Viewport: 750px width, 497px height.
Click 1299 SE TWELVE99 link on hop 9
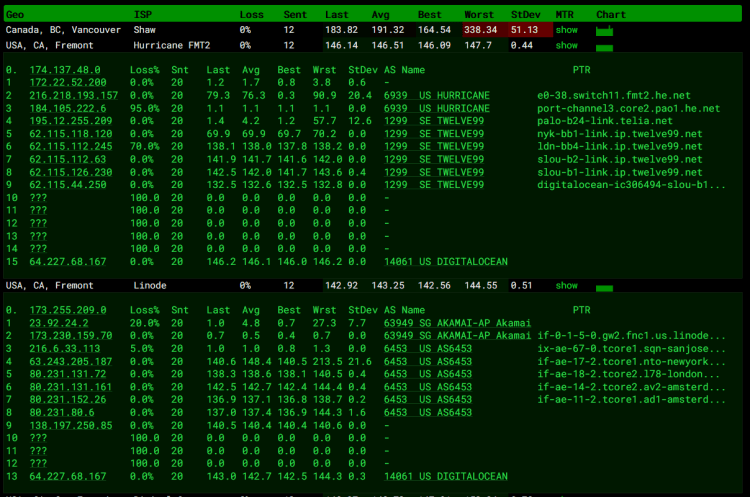(434, 185)
